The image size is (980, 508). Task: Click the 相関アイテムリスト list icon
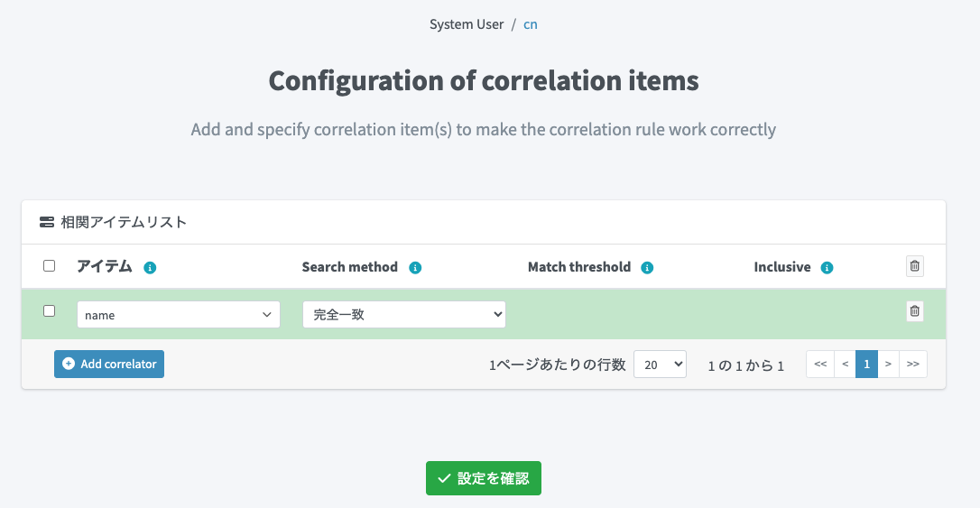point(47,223)
